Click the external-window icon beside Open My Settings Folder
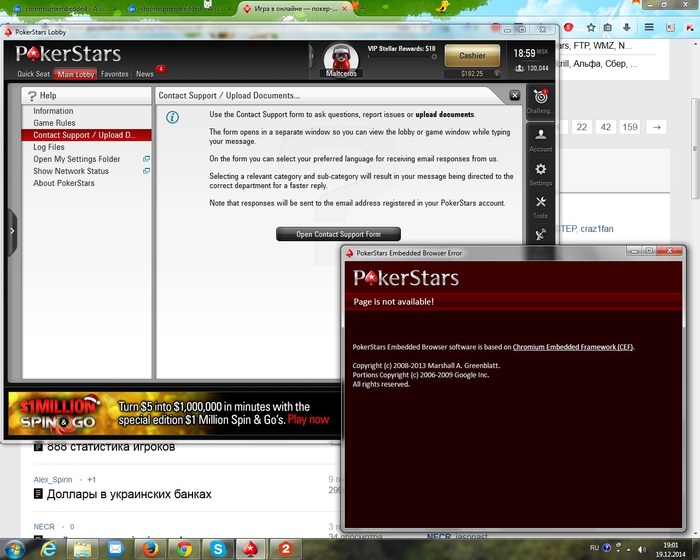Image resolution: width=700 pixels, height=560 pixels. click(146, 159)
